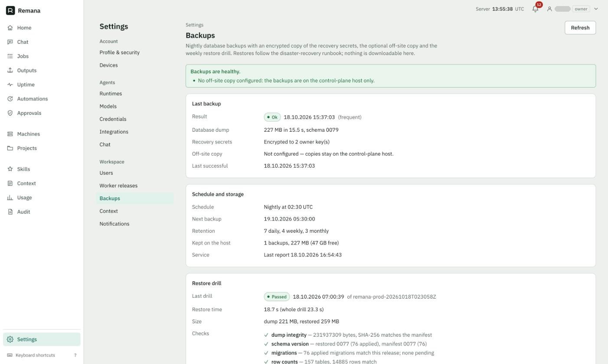Select the Approvals shield icon

(10, 113)
